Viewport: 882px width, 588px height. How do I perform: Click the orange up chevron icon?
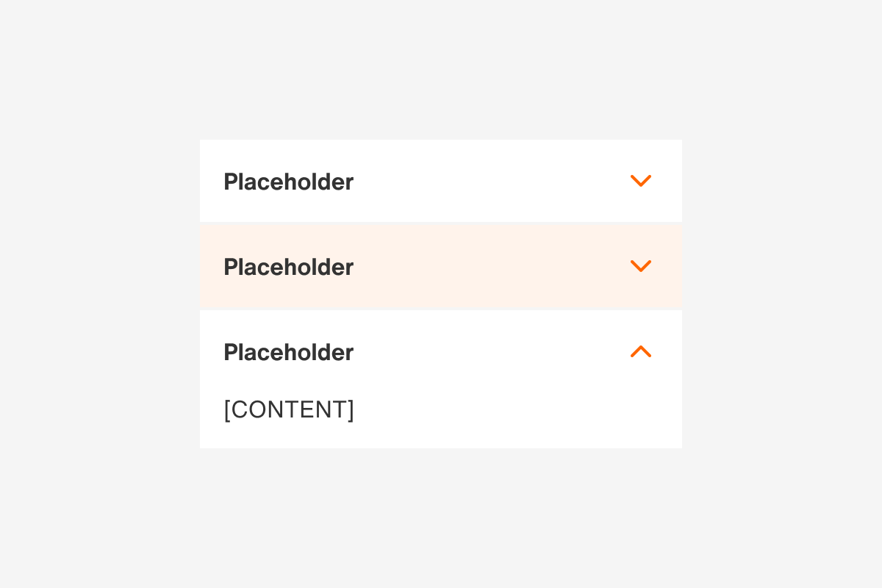pyautogui.click(x=641, y=352)
